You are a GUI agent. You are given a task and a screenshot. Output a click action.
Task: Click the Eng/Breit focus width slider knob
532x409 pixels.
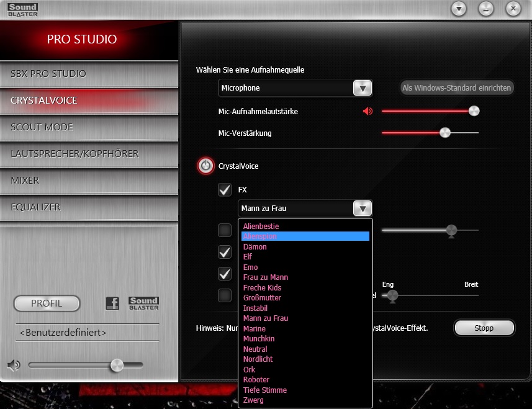[x=392, y=295]
